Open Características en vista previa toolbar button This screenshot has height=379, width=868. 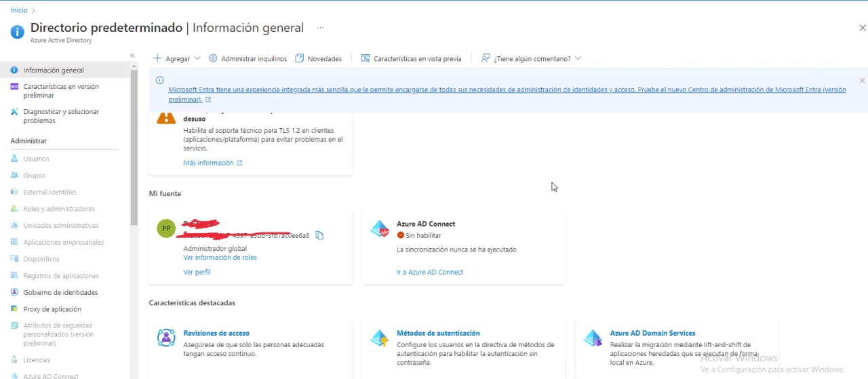[x=412, y=59]
